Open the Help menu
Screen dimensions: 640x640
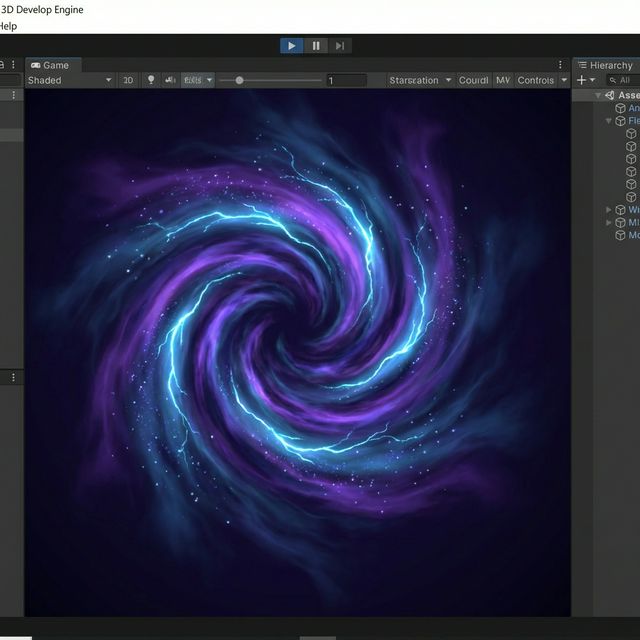click(8, 25)
